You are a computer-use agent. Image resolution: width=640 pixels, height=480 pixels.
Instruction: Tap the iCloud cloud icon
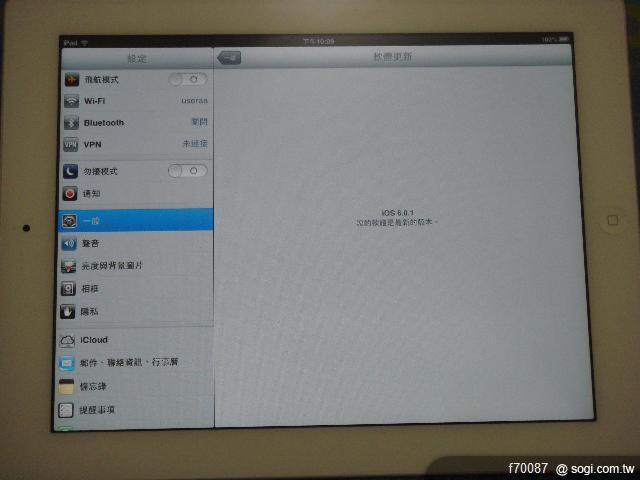click(69, 340)
